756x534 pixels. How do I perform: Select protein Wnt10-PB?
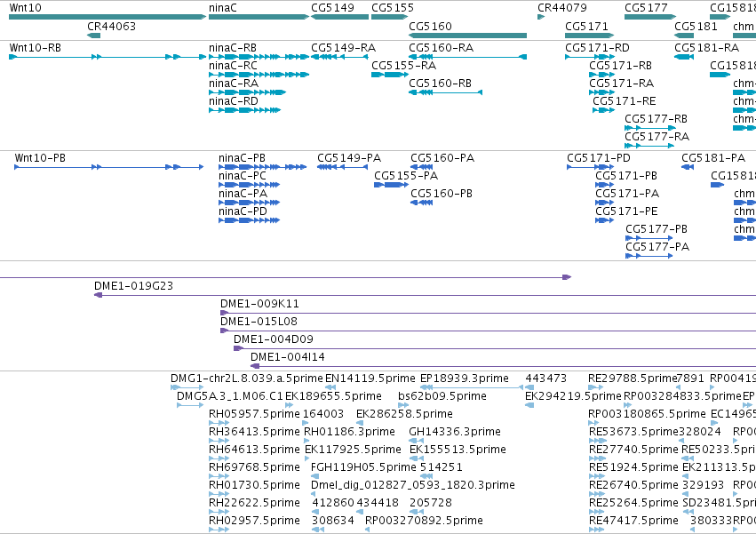point(109,167)
